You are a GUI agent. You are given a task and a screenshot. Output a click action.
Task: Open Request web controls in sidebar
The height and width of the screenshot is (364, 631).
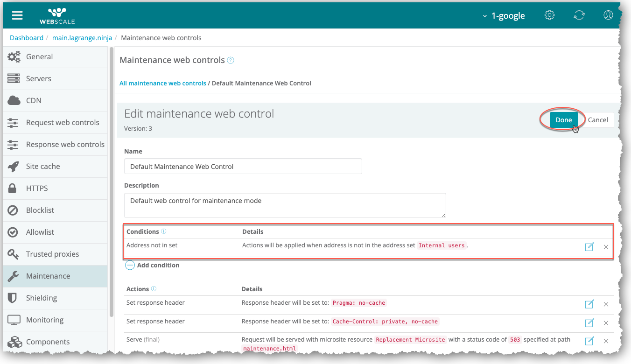click(63, 122)
